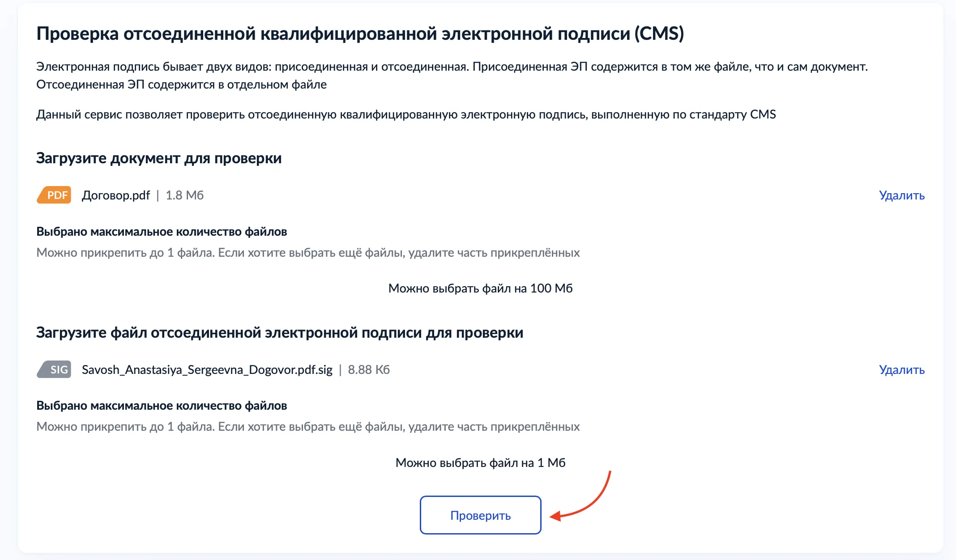The image size is (956, 560).
Task: Delete the uploaded Договор.pdf via Удалить
Action: [901, 195]
